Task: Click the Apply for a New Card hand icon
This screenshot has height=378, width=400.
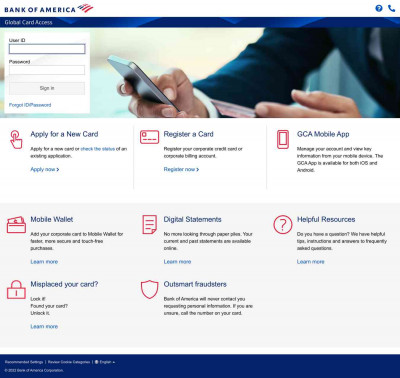Action: [x=16, y=139]
